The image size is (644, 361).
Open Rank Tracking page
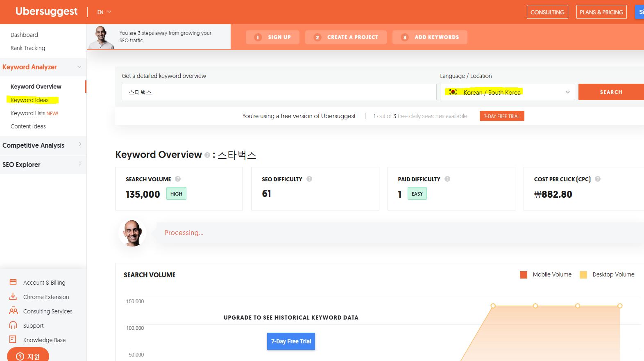point(28,48)
